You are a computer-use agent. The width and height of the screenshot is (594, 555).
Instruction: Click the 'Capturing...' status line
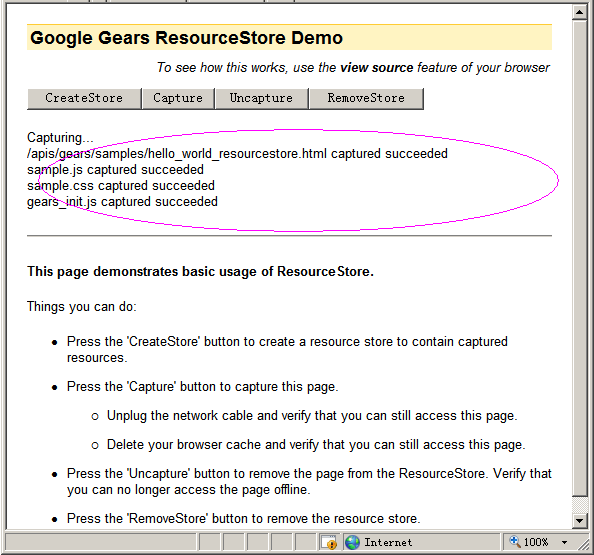pyautogui.click(x=60, y=138)
